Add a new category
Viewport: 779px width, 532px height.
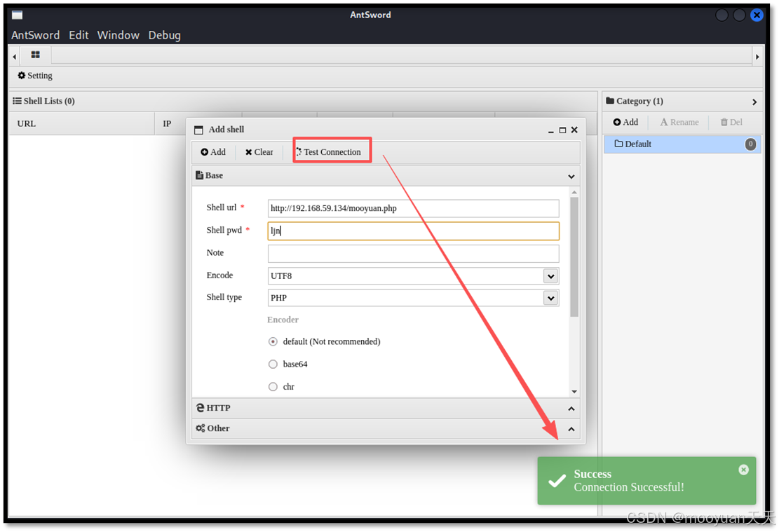pyautogui.click(x=625, y=122)
